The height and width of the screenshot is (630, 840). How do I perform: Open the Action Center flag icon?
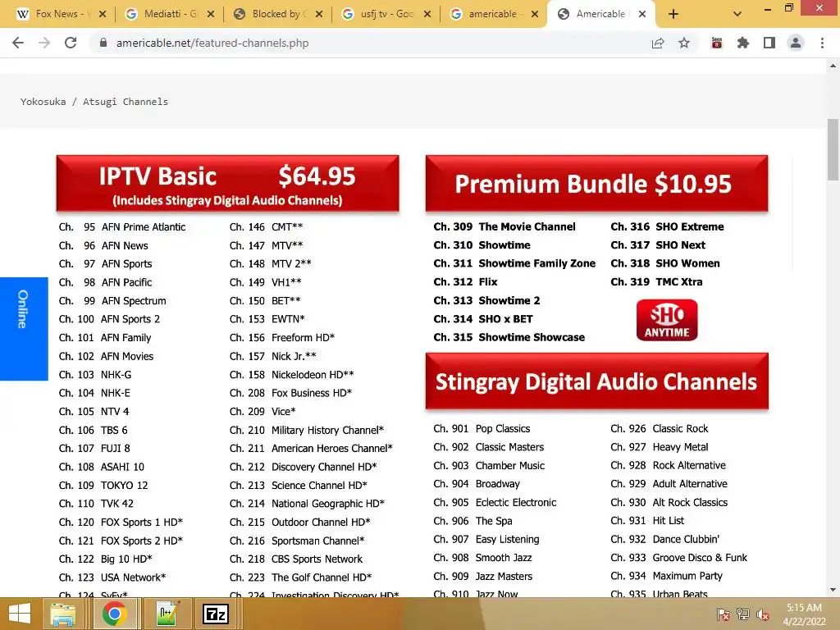724,614
